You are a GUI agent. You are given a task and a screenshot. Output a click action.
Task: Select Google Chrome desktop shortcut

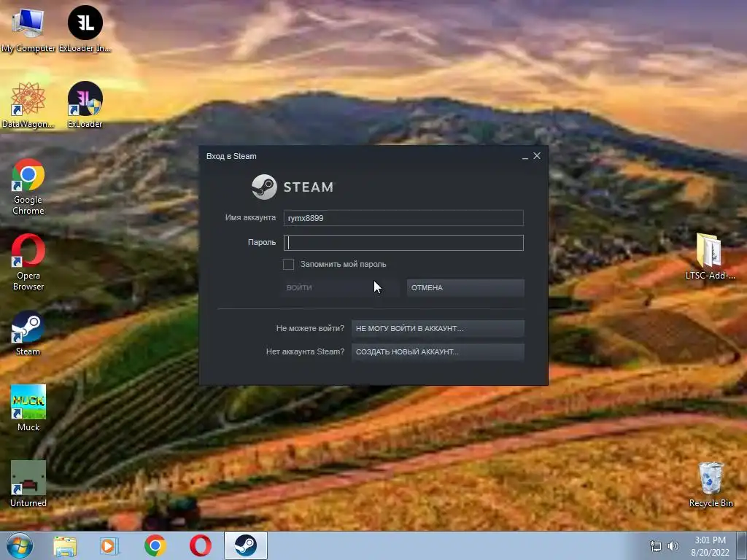click(x=28, y=187)
